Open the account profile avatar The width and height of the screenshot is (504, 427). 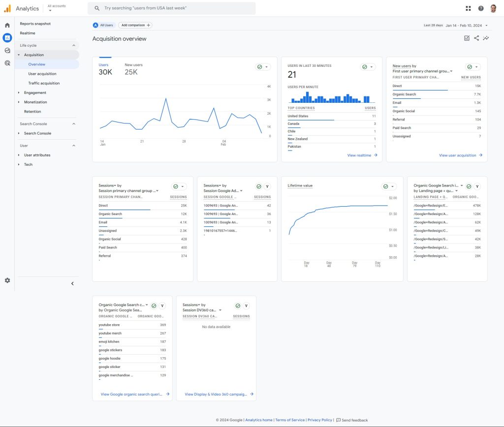point(493,8)
